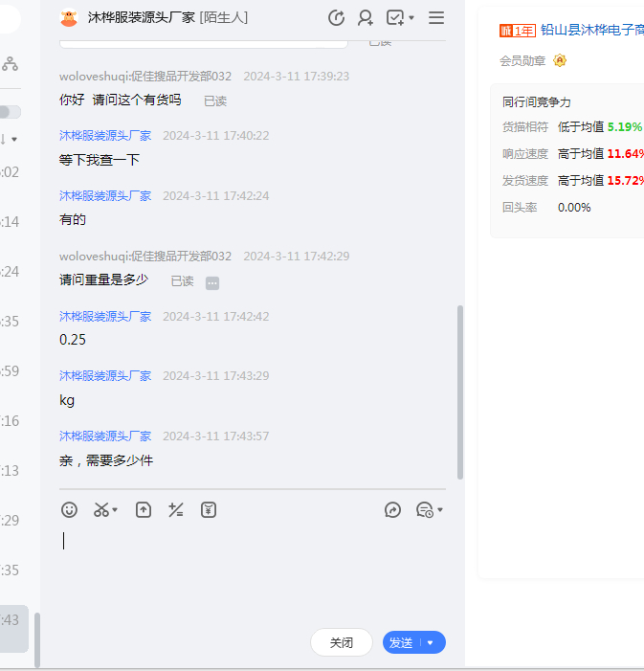The width and height of the screenshot is (644, 671).
Task: Click the chat history scrollbar
Action: click(x=460, y=392)
